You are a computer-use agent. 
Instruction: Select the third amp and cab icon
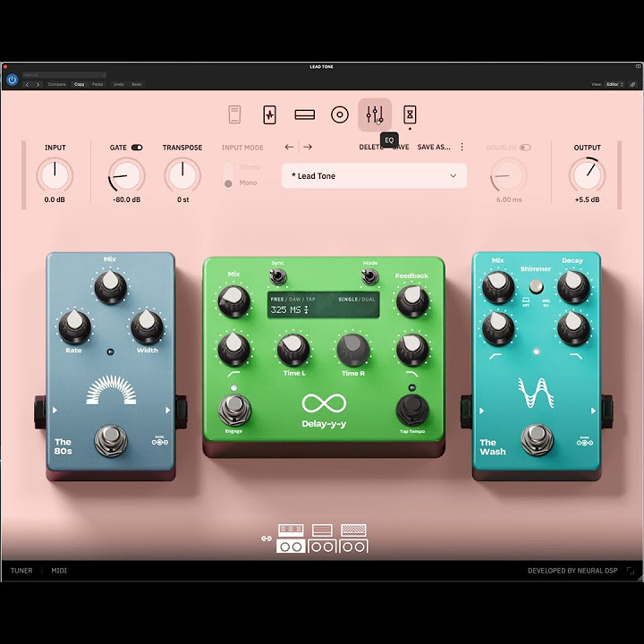pyautogui.click(x=353, y=538)
